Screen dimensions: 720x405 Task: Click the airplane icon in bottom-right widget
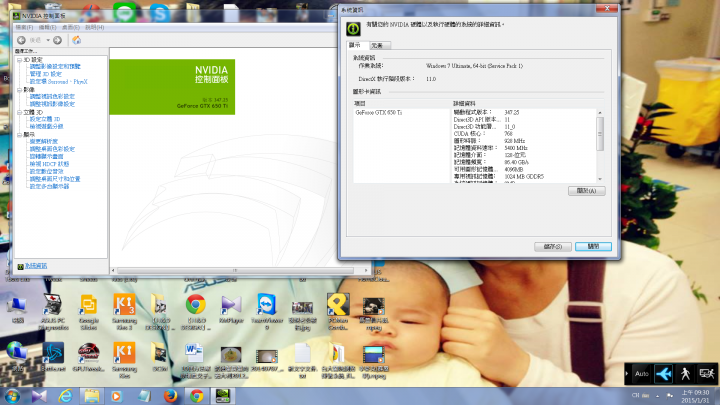(664, 374)
